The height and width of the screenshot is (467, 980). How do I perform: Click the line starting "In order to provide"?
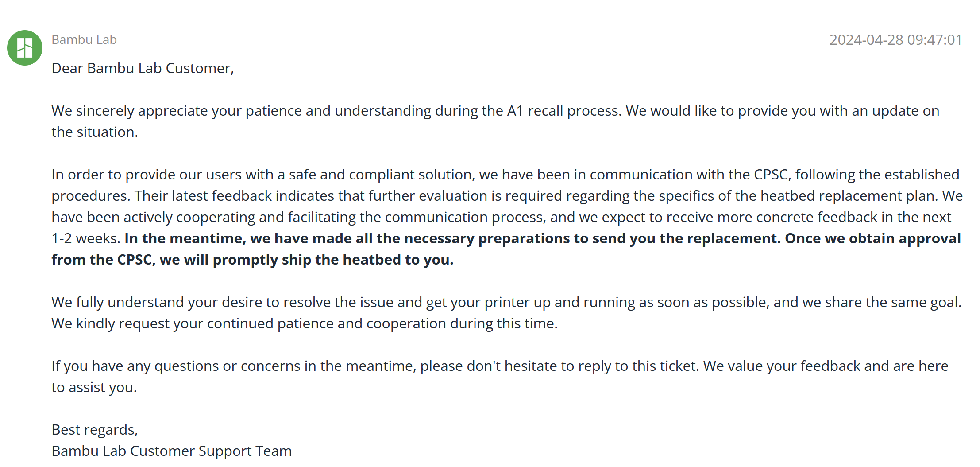[x=505, y=175]
